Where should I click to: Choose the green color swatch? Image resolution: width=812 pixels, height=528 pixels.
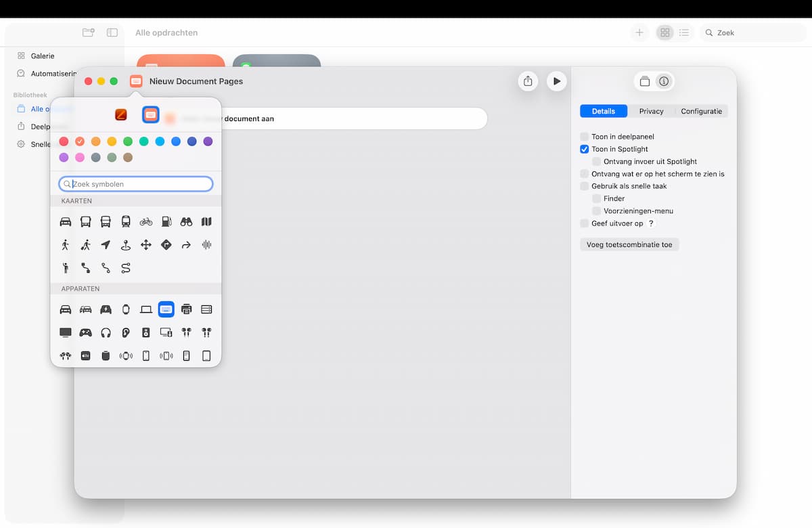click(x=128, y=141)
